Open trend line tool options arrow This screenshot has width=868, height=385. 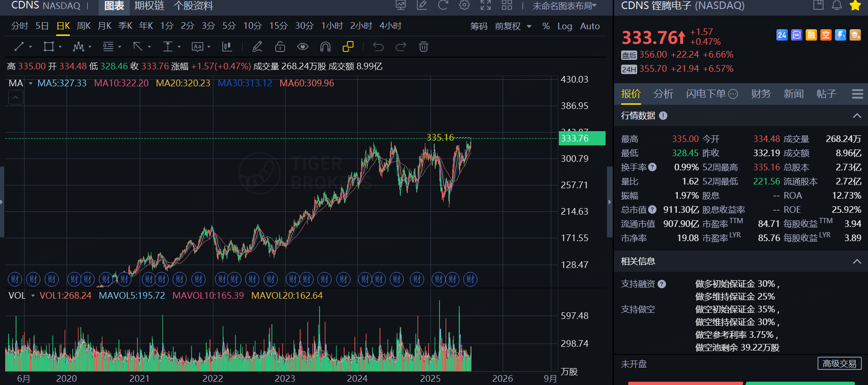click(x=31, y=47)
